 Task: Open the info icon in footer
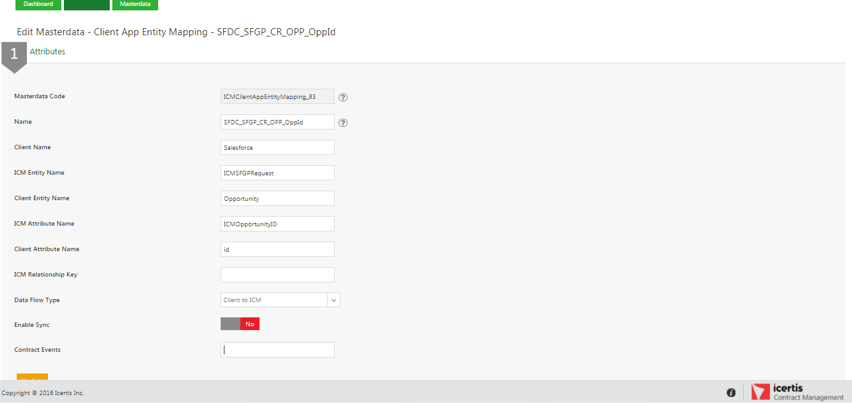coord(731,393)
